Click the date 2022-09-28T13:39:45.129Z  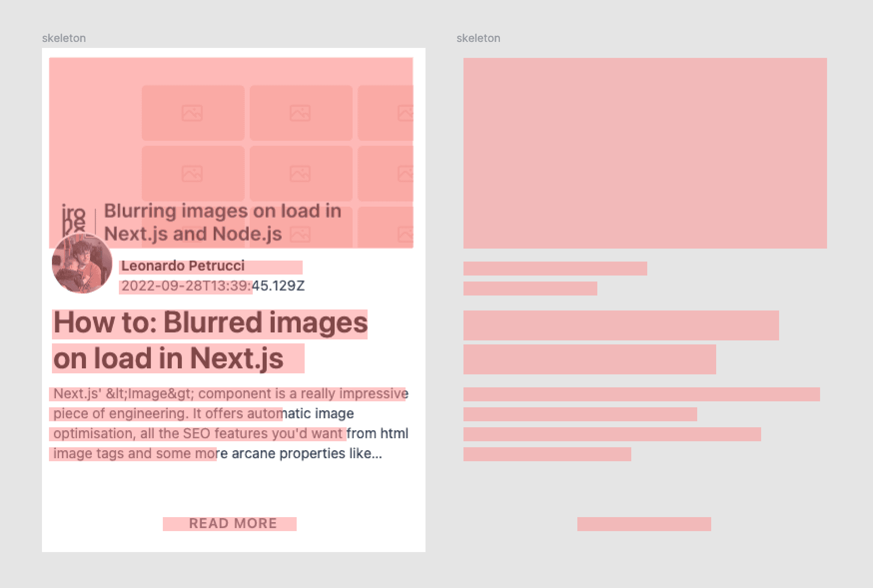[x=213, y=286]
